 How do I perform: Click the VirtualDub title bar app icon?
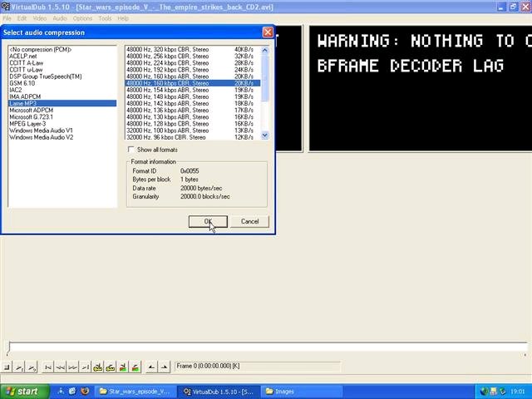pyautogui.click(x=5, y=7)
